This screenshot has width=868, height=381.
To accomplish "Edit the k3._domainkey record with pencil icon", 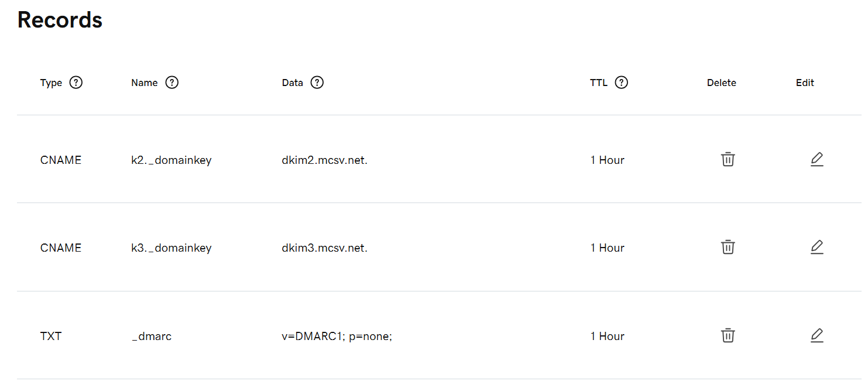I will pos(817,247).
